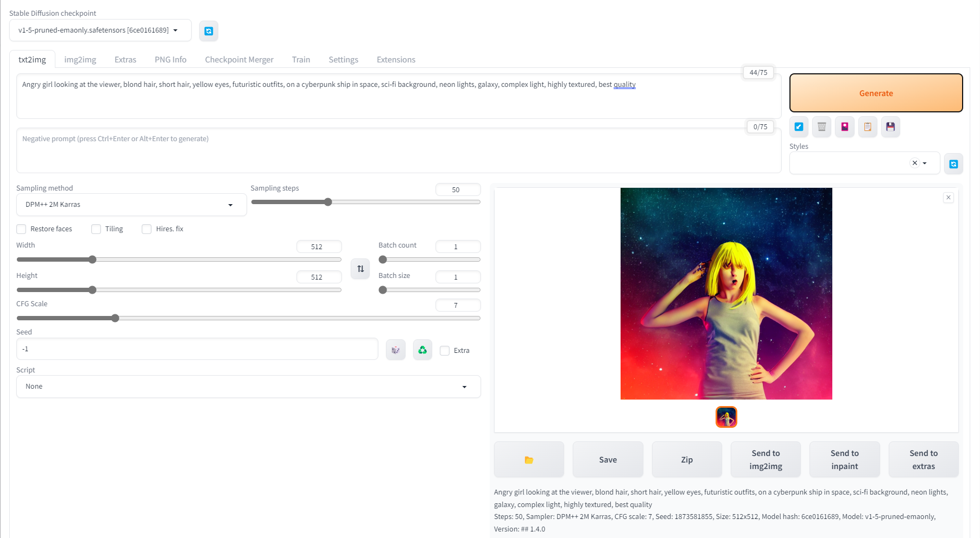Enable the Hires. fix checkbox
Viewport: 980px width, 538px height.
147,229
